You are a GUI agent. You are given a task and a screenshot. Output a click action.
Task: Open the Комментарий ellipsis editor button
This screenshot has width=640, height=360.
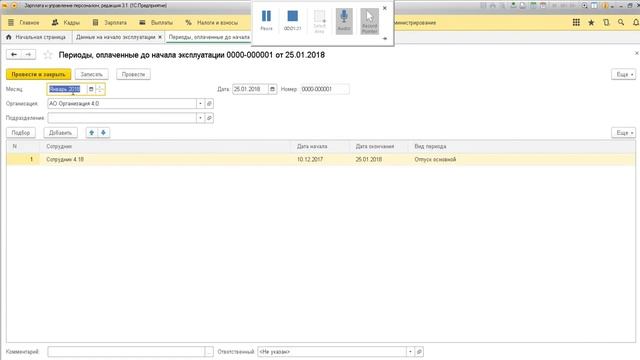(209, 351)
